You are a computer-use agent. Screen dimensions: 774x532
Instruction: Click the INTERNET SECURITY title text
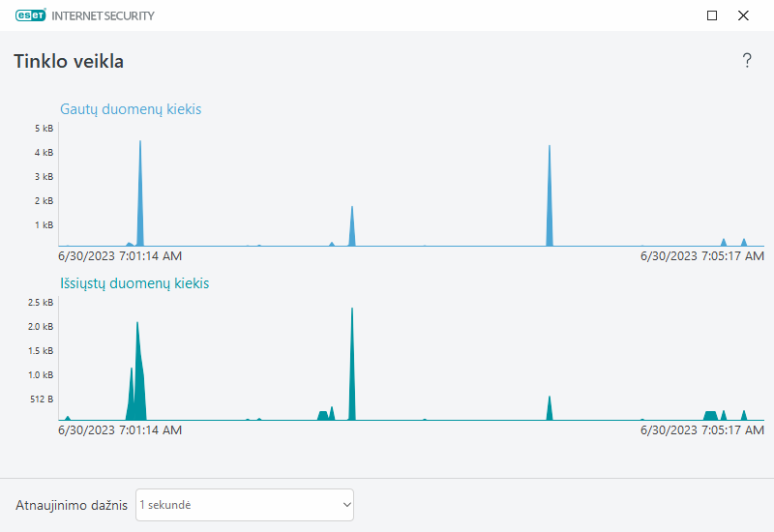(x=103, y=15)
